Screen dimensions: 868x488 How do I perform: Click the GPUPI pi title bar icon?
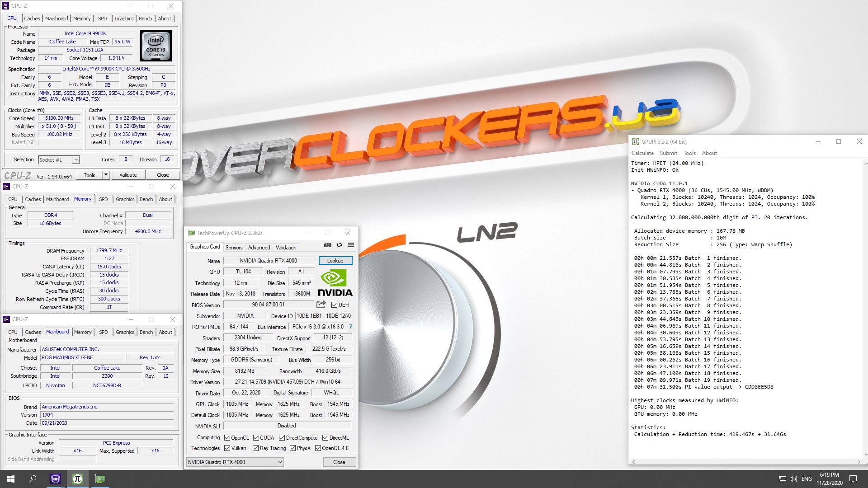(x=636, y=141)
